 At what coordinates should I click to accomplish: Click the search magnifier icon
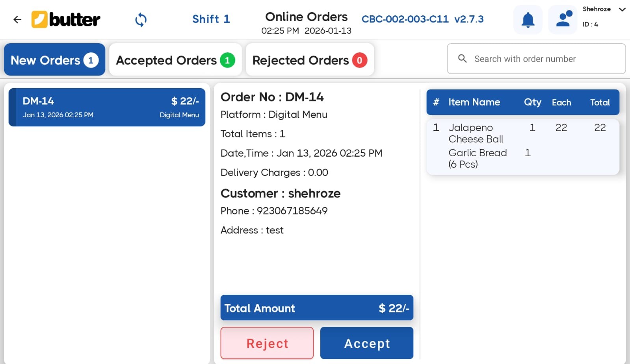point(462,59)
